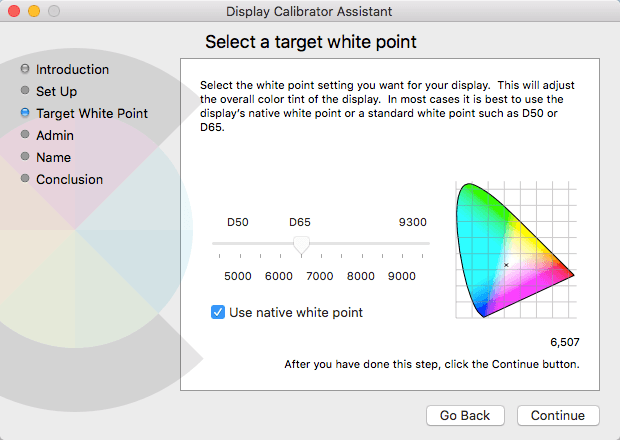The image size is (620, 440).
Task: Click the 6,507 white point value
Action: pos(564,342)
